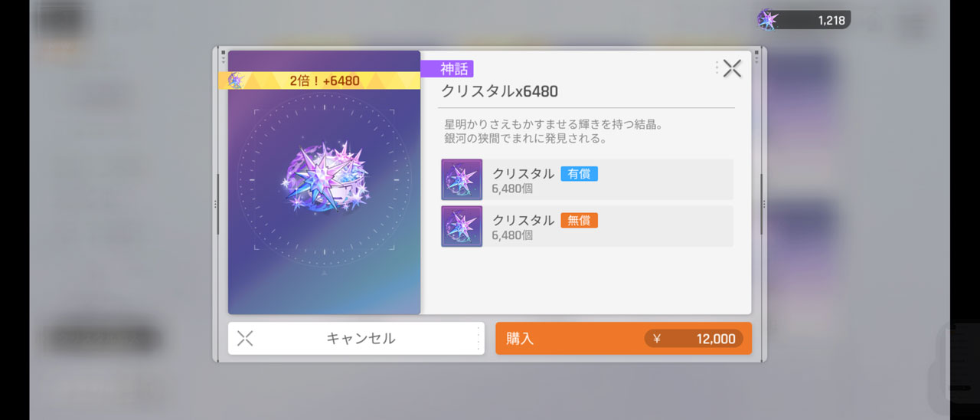Image resolution: width=980 pixels, height=420 pixels.
Task: Click the crystal currency icon beside 1,218
Action: 768,19
